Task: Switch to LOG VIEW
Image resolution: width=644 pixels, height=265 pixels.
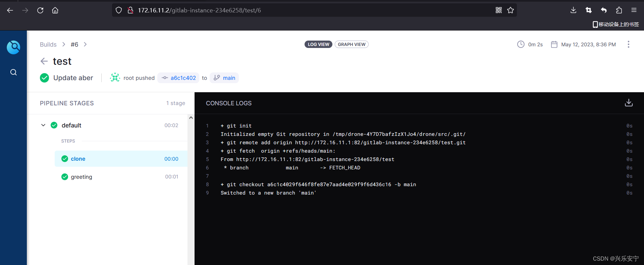Action: [318, 44]
